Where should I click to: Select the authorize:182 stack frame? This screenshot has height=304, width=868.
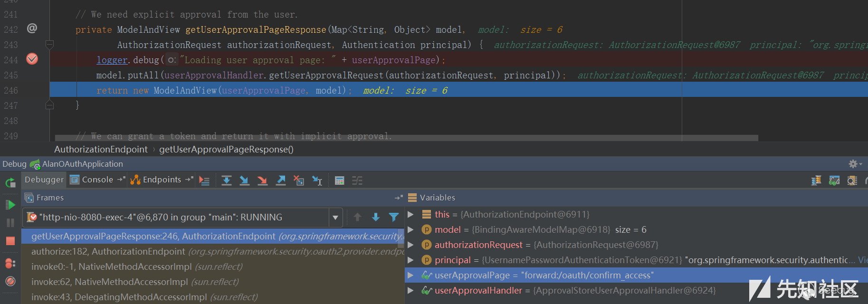coord(108,251)
